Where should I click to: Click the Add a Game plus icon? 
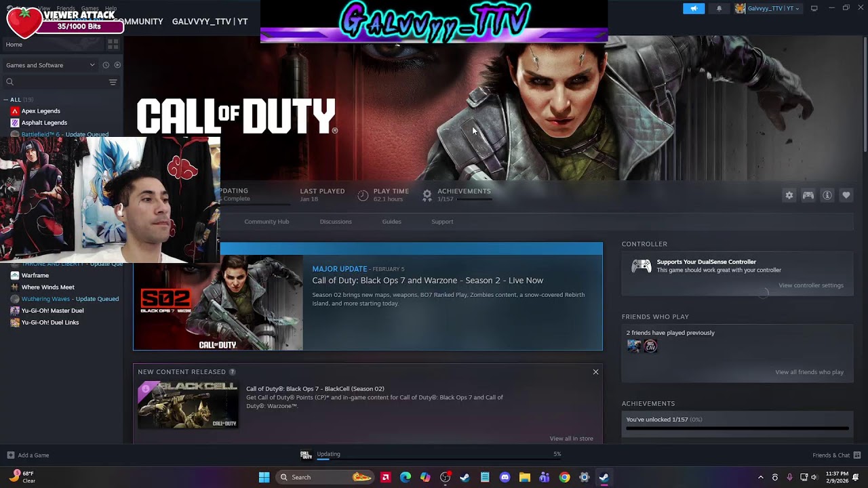pos(10,455)
